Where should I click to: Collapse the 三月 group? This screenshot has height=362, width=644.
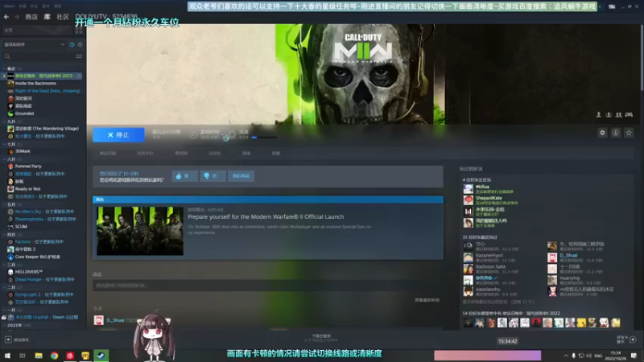(5, 265)
